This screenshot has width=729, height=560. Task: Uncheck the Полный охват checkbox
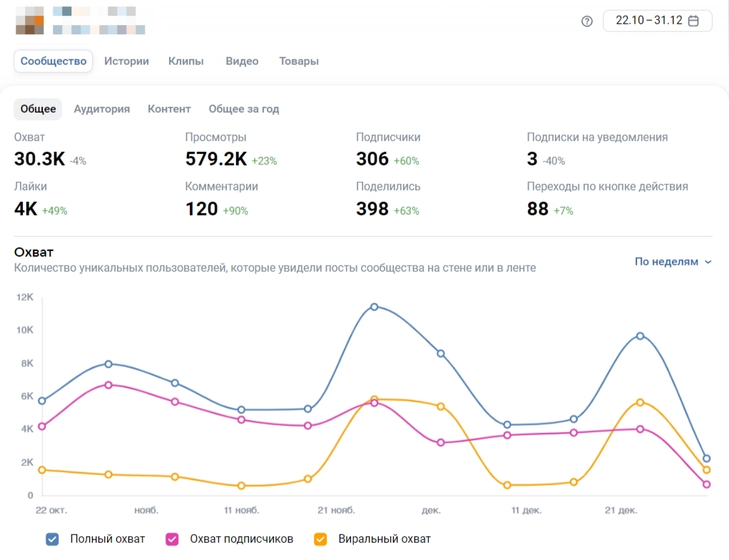pos(53,539)
